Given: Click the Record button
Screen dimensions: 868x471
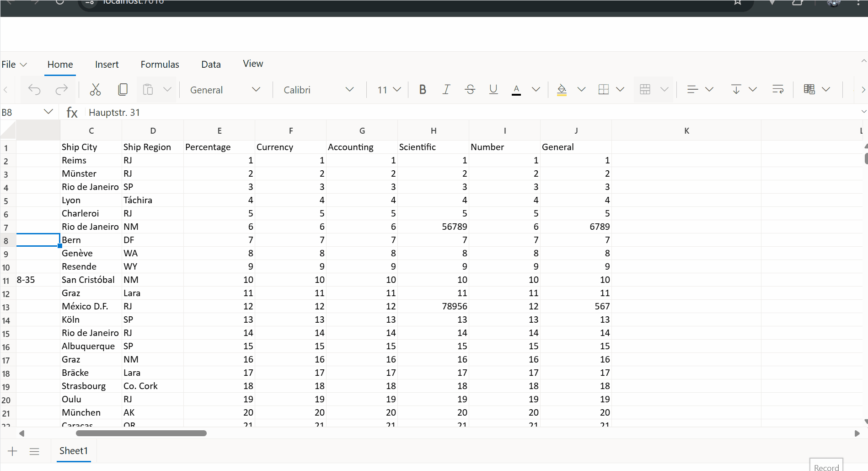Looking at the screenshot, I should [x=826, y=466].
